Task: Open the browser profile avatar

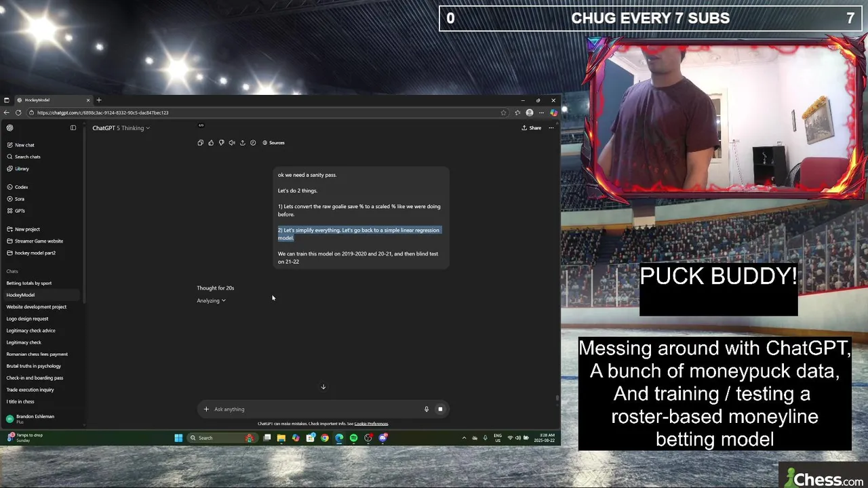Action: [x=530, y=113]
